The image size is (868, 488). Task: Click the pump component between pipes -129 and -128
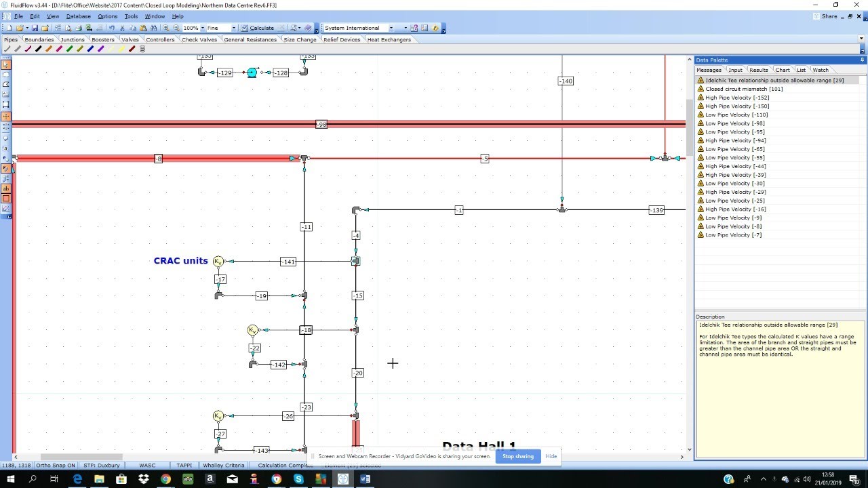point(252,73)
